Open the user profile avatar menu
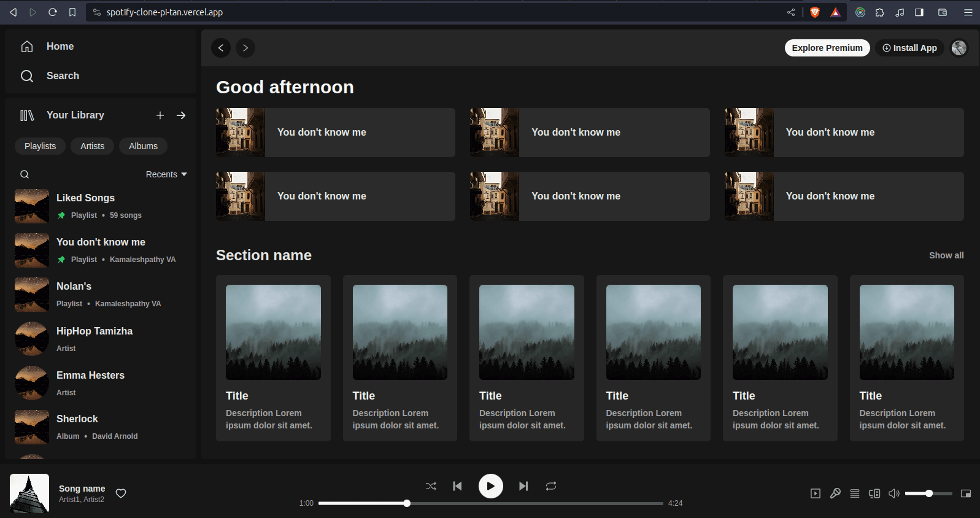 tap(959, 48)
